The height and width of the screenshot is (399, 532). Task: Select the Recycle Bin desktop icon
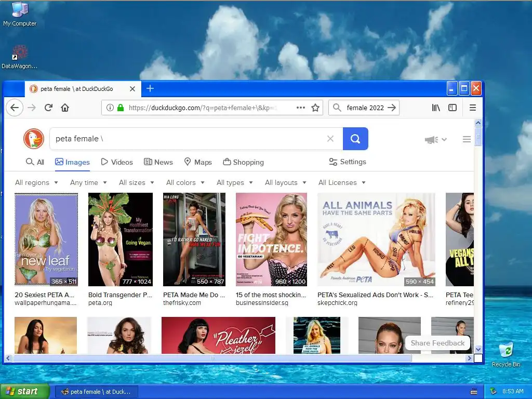(506, 354)
